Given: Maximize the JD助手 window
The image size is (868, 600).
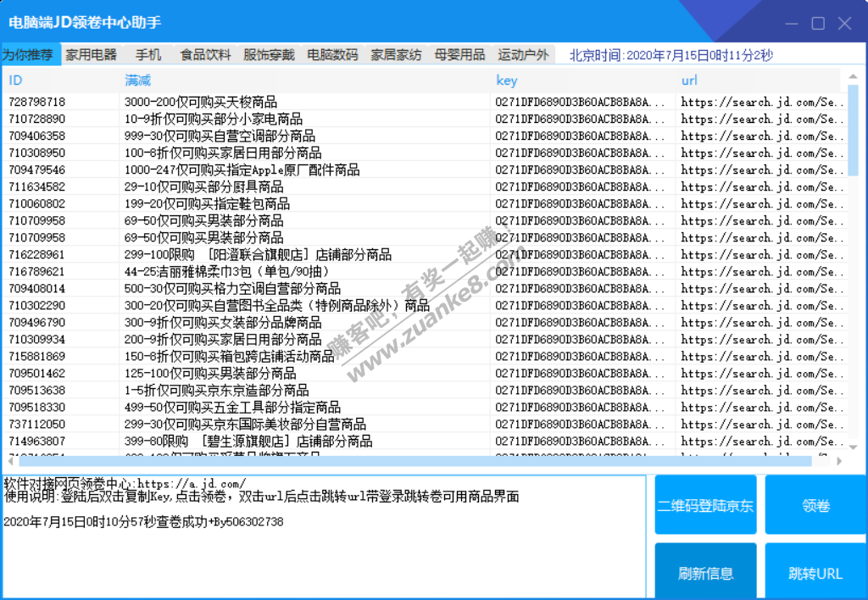Looking at the screenshot, I should click(818, 23).
